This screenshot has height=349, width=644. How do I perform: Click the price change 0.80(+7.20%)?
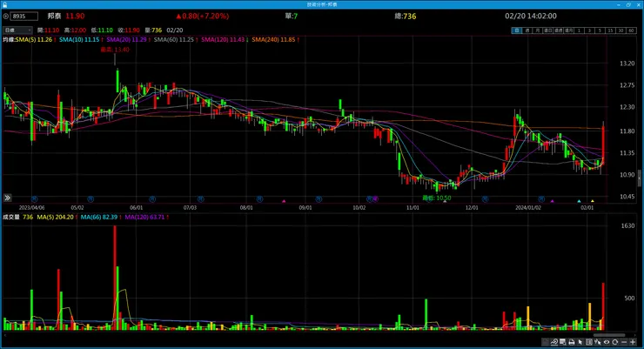tap(203, 16)
